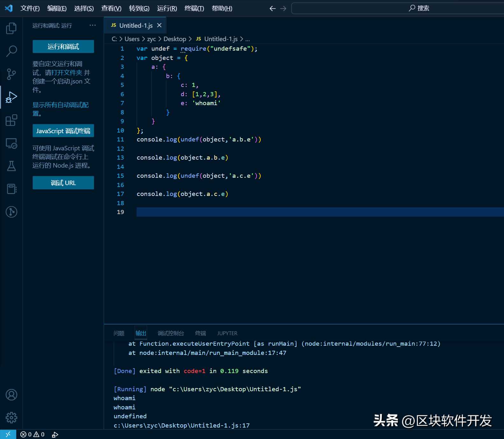The width and height of the screenshot is (504, 439).
Task: Click the trailing ... breadcrumb segment
Action: [x=248, y=39]
